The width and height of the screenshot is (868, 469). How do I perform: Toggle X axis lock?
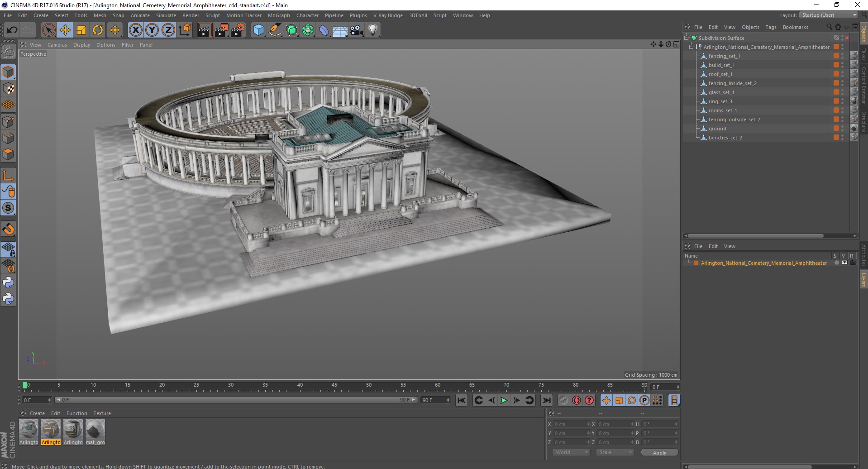click(x=135, y=30)
